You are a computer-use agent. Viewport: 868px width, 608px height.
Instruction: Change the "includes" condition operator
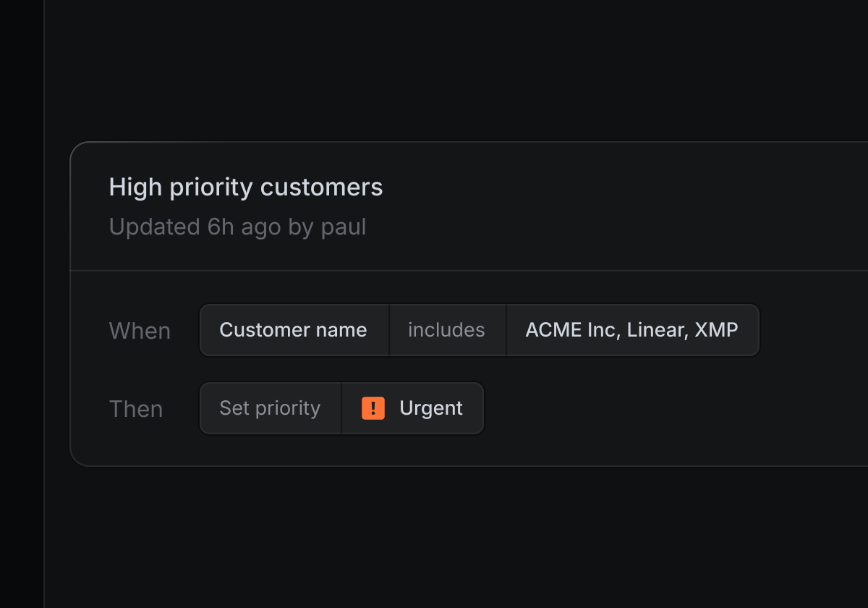point(446,330)
